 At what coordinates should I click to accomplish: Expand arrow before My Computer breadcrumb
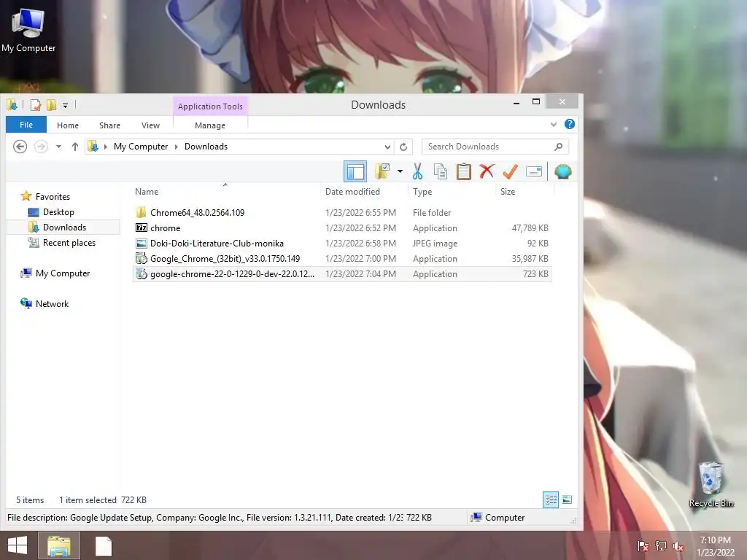click(x=105, y=147)
